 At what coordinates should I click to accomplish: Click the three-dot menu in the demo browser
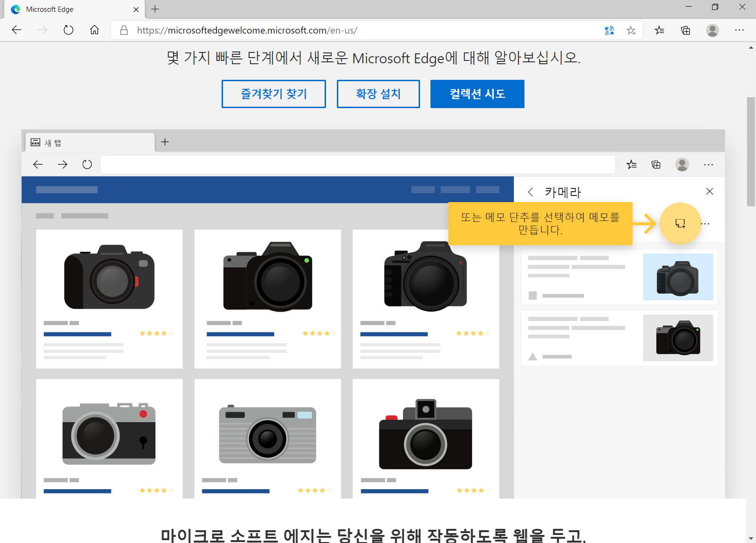point(708,164)
